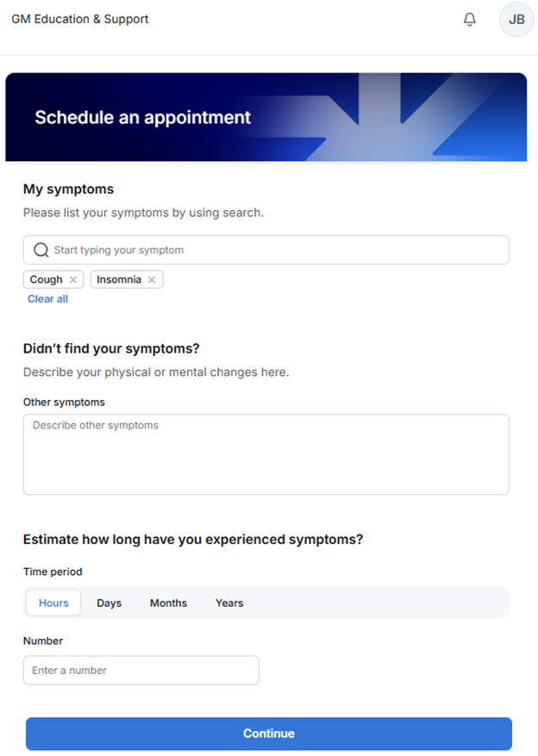
Task: Click the magnifier search icon
Action: click(41, 250)
